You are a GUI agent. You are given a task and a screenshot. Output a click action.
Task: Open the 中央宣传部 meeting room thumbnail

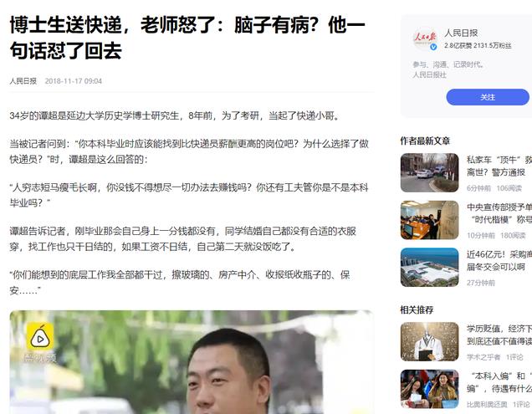(430, 220)
